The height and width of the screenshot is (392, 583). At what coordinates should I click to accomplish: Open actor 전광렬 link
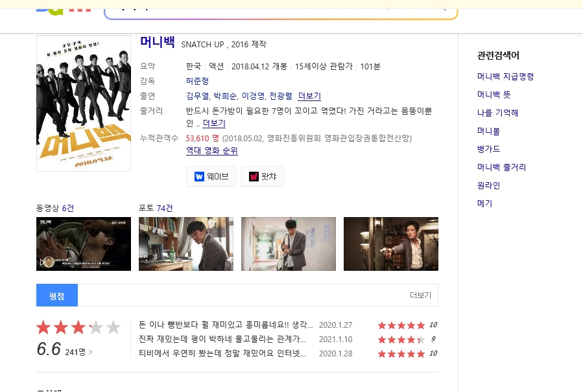tap(281, 96)
